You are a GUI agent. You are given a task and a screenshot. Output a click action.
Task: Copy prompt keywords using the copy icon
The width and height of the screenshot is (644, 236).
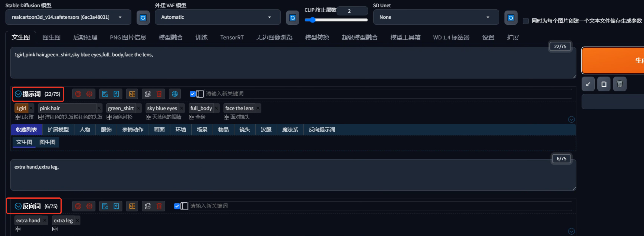(x=147, y=94)
